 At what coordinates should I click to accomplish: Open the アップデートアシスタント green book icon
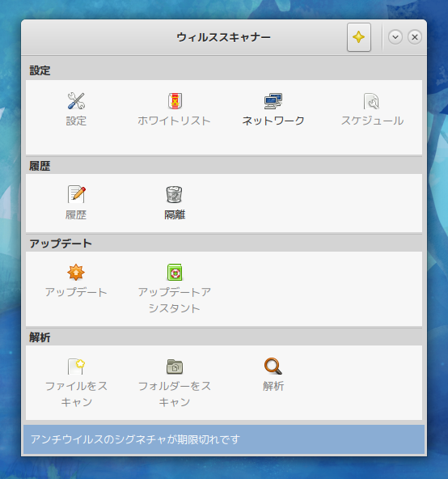click(175, 272)
